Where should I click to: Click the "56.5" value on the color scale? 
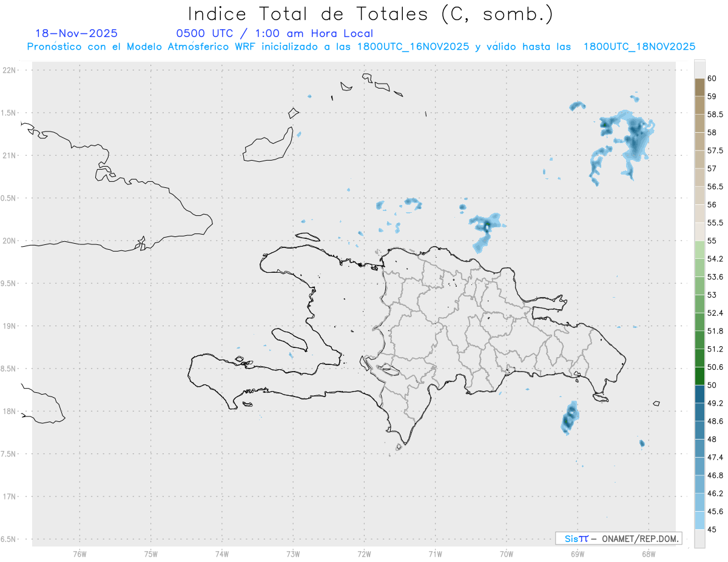[715, 187]
